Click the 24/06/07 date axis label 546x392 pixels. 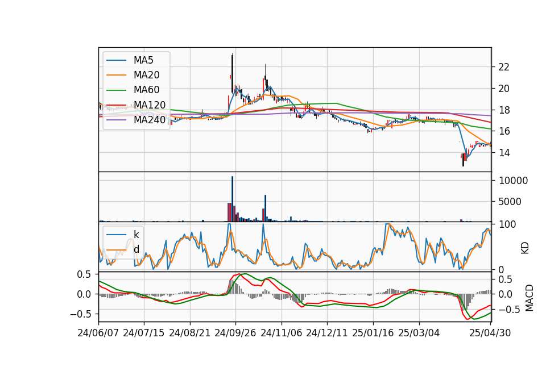[x=98, y=333]
